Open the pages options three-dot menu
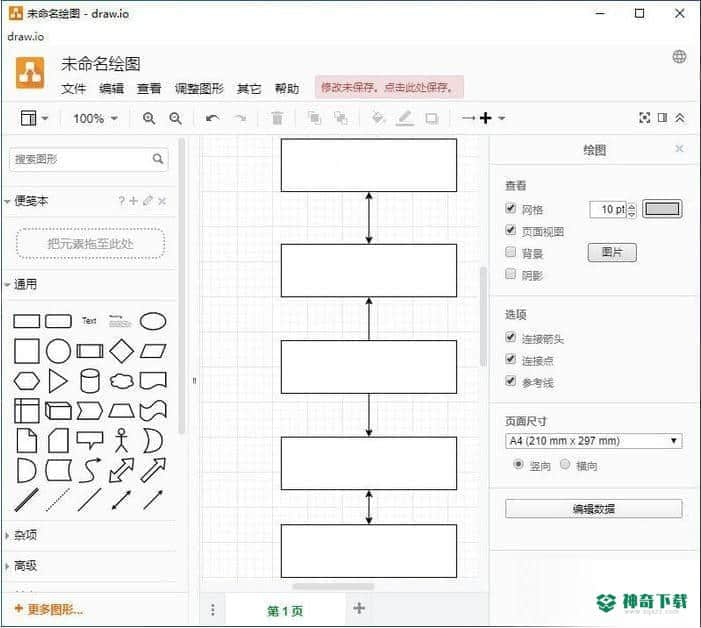 (x=213, y=610)
